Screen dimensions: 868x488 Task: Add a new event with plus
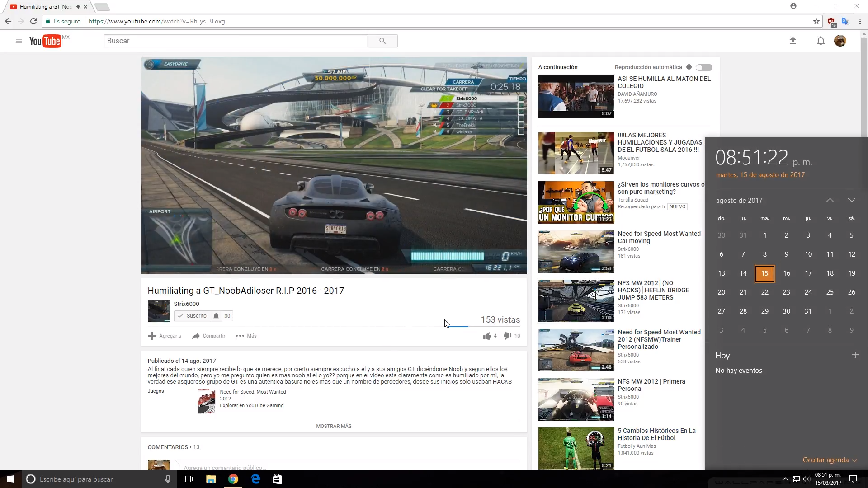pos(855,355)
